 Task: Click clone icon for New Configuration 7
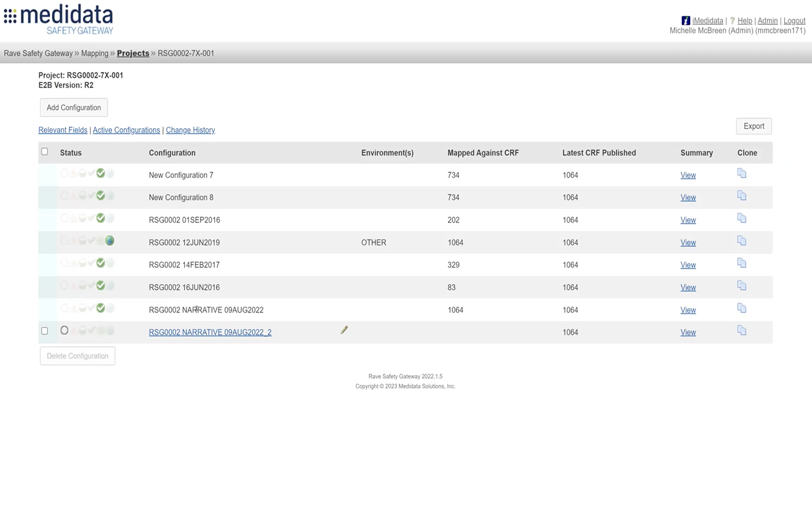point(742,174)
